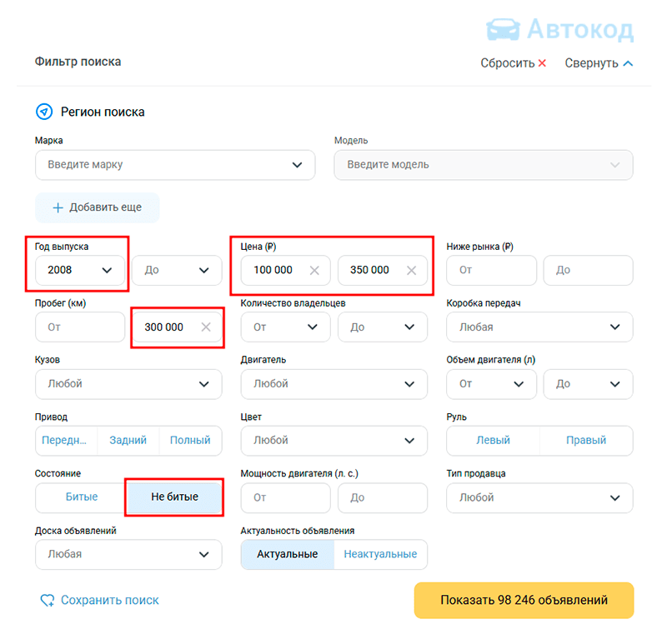Open owners count До dropdown
Screen dimensions: 667x644
click(383, 327)
